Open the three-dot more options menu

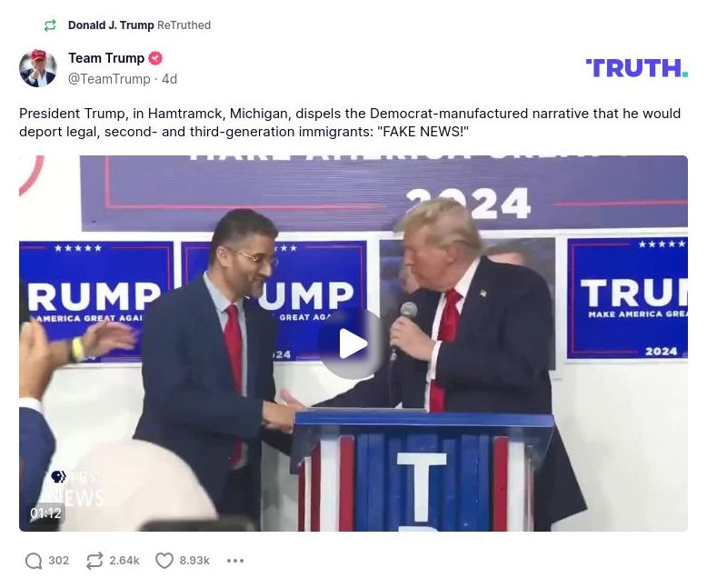(x=235, y=561)
